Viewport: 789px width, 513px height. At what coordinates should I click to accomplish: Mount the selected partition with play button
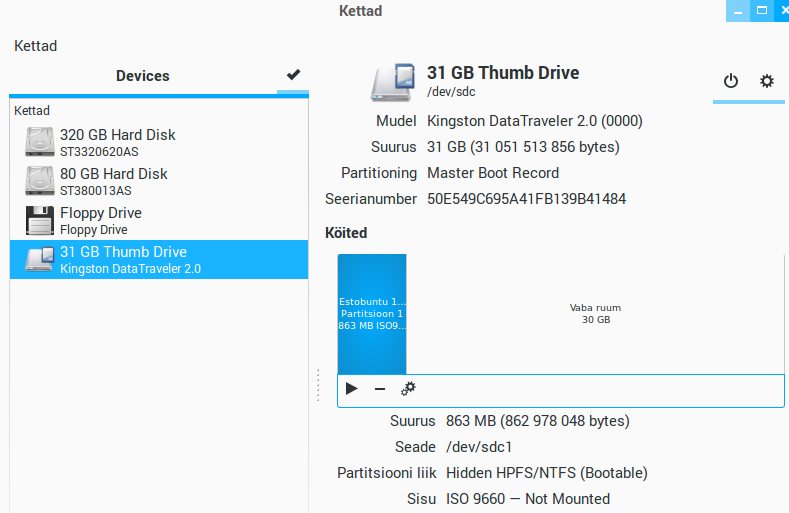(x=352, y=389)
